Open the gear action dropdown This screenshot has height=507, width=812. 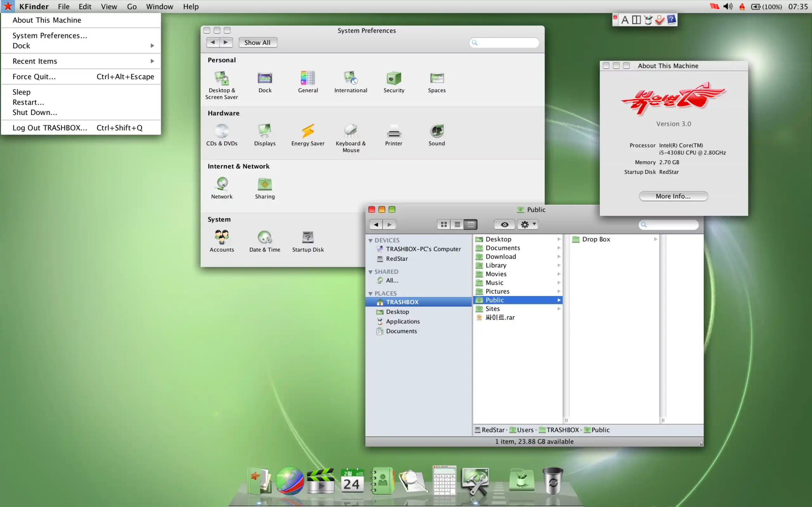coord(528,225)
